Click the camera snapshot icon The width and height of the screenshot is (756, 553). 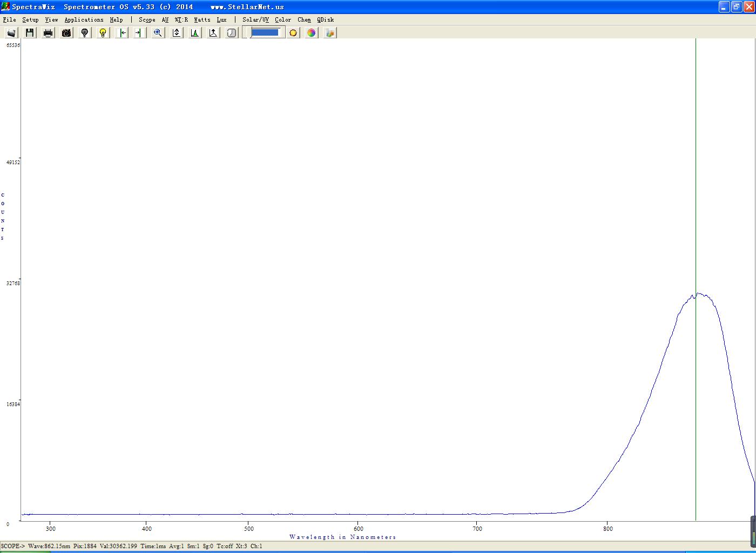[x=66, y=33]
